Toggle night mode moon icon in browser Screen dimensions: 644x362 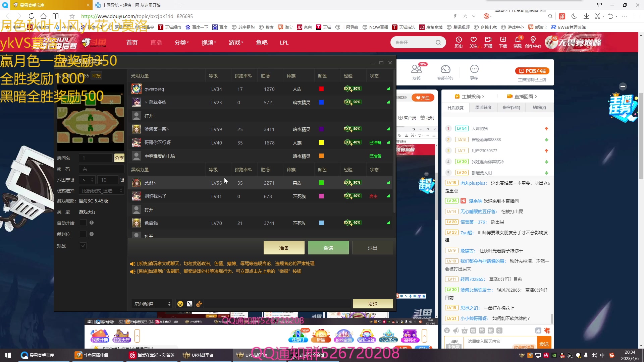(x=574, y=16)
